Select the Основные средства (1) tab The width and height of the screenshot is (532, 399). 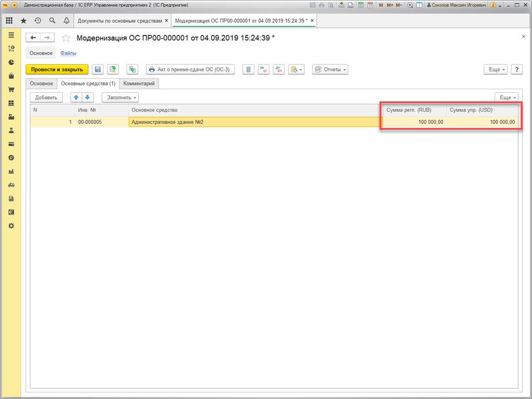[x=88, y=84]
